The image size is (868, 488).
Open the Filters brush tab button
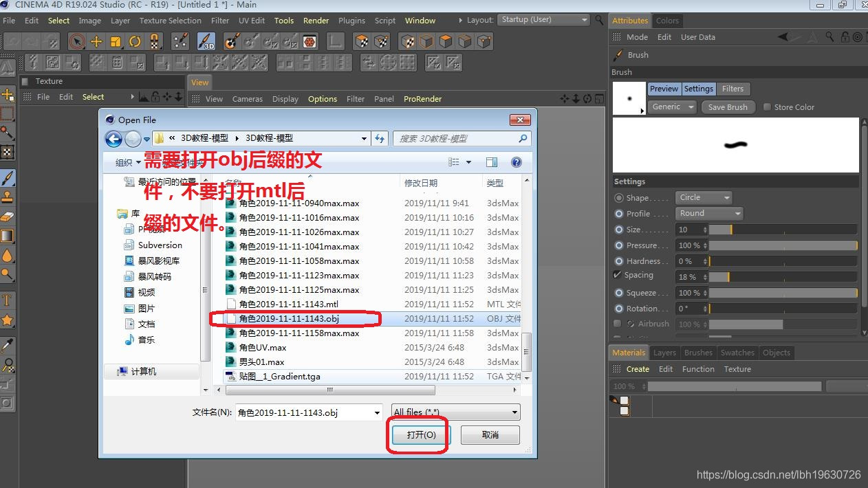tap(733, 89)
